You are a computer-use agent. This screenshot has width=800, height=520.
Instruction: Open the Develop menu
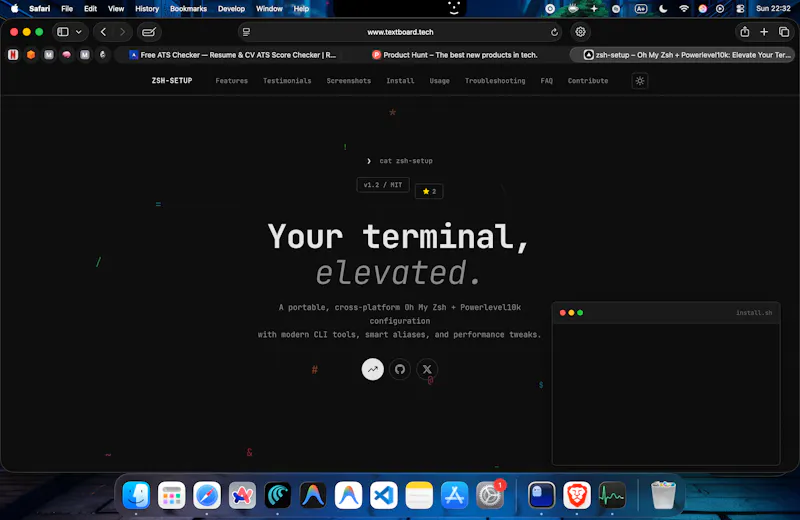point(231,8)
